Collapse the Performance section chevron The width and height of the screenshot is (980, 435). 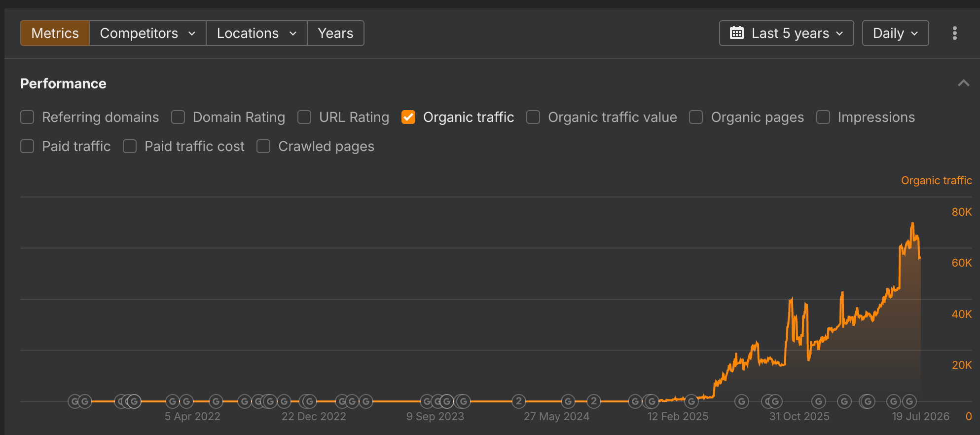963,83
